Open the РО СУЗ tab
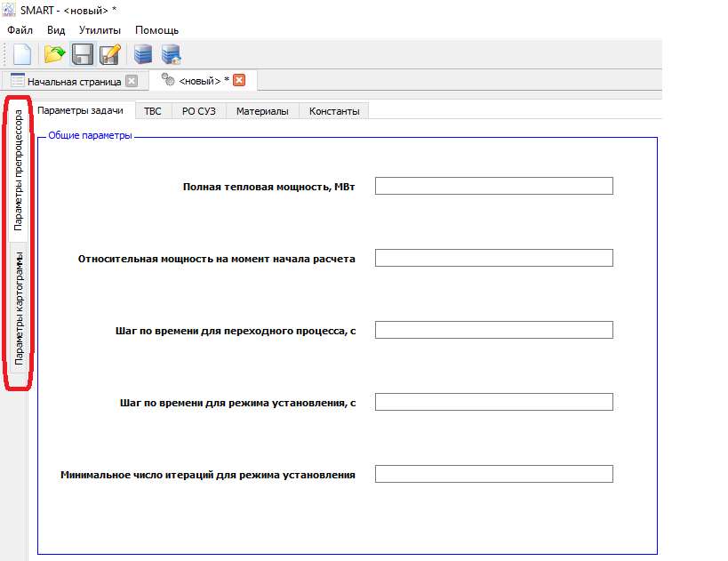The width and height of the screenshot is (728, 561). click(x=199, y=111)
